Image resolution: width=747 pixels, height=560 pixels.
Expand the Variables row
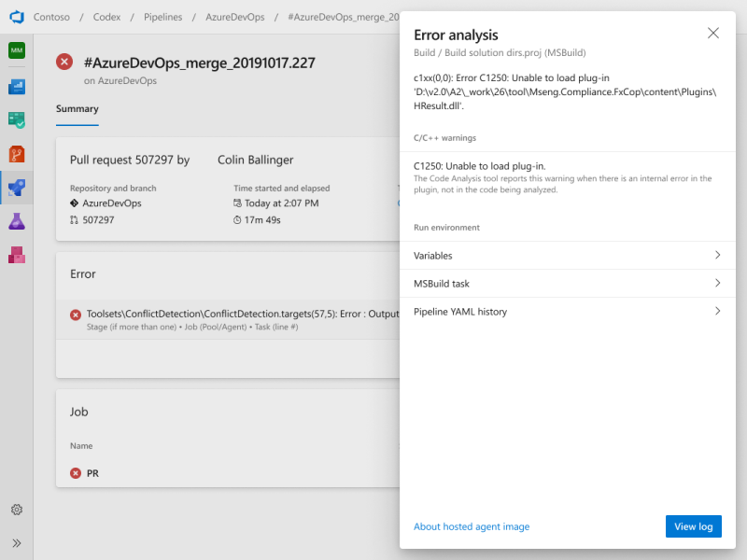tap(567, 256)
